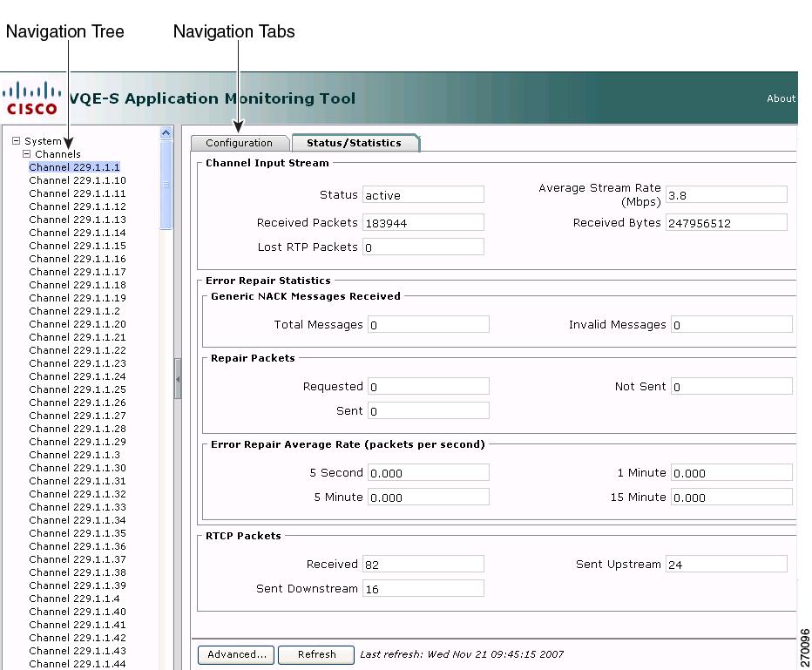The width and height of the screenshot is (812, 670).
Task: Choose Channel 229.1.1.18
Action: 78,285
